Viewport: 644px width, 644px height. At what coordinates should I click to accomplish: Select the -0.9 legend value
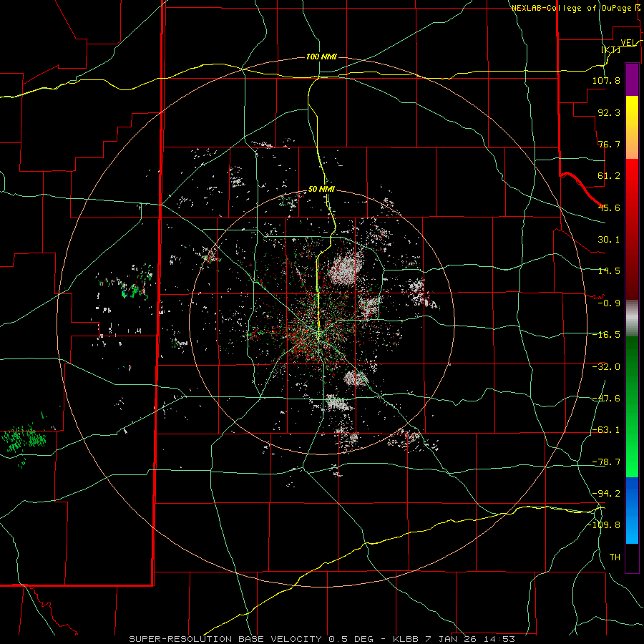pos(609,303)
